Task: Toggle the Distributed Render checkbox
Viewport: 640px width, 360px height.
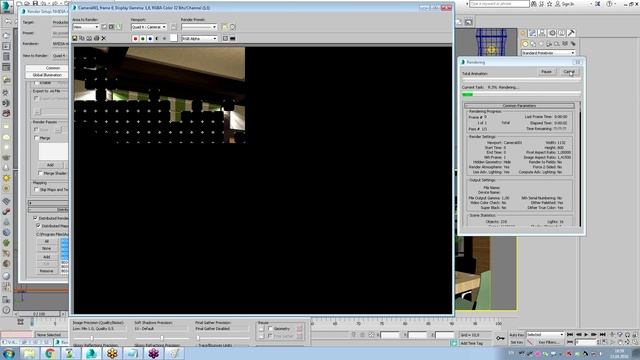Action: point(36,218)
